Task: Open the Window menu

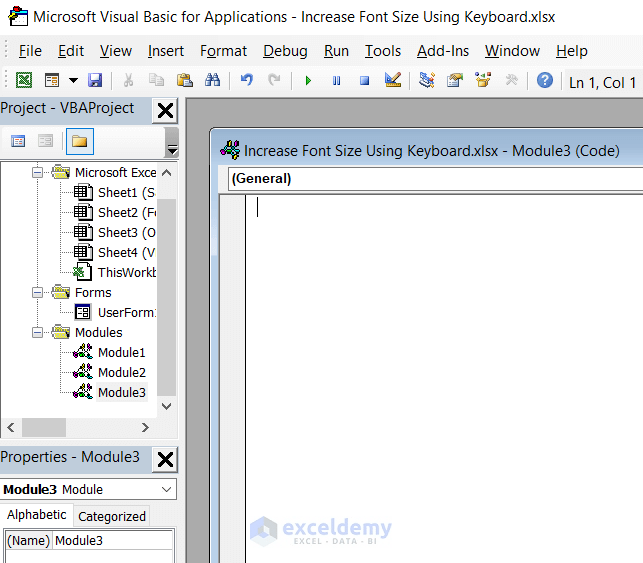Action: (512, 51)
